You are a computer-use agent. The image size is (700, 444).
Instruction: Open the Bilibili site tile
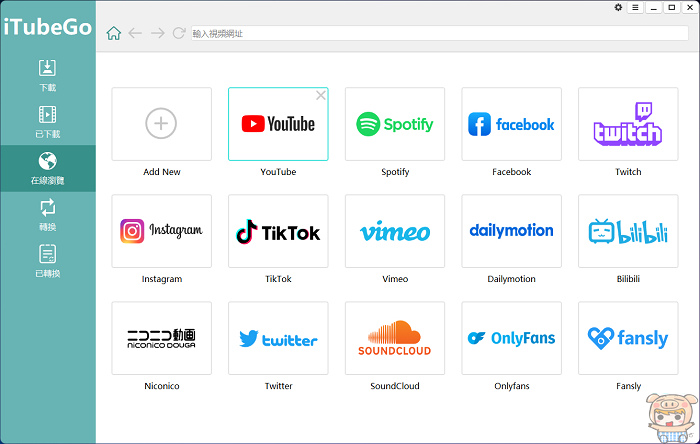pyautogui.click(x=628, y=231)
